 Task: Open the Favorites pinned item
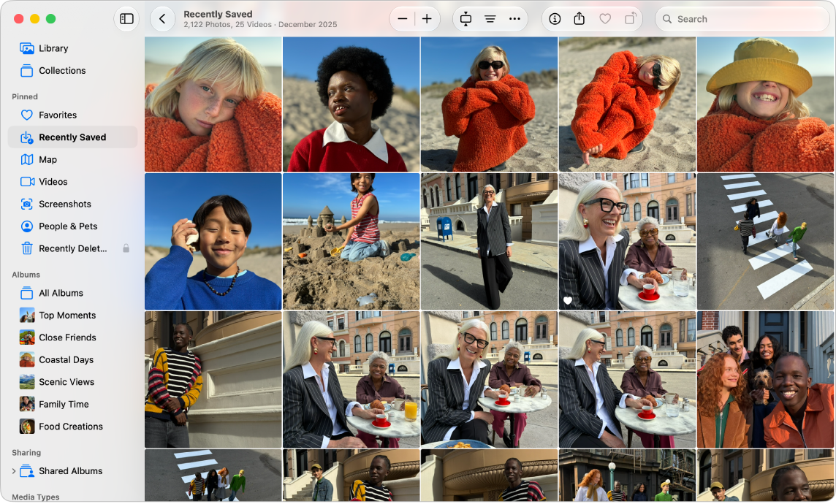[72, 115]
